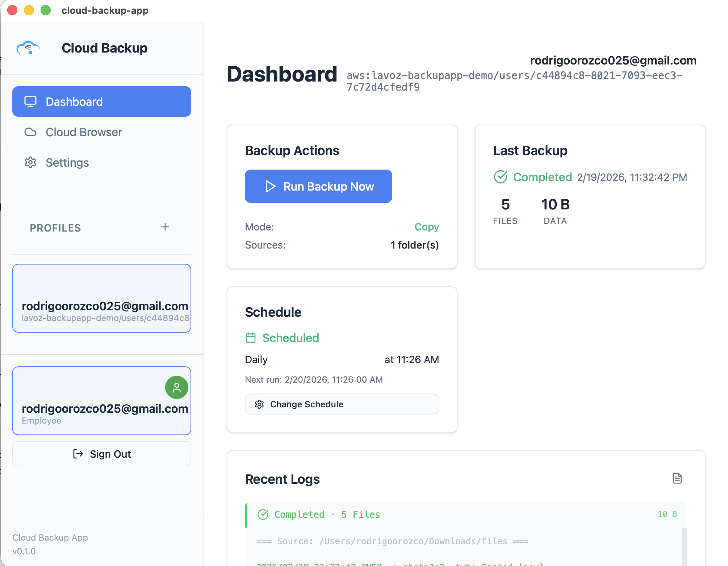This screenshot has width=728, height=566.
Task: Copy the backup mode link
Action: click(x=427, y=227)
